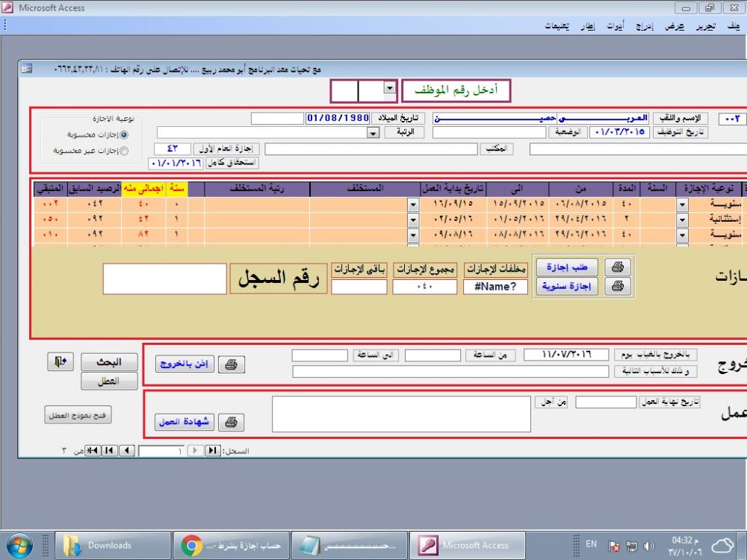Screen dimensions: 747x560
Task: Click the printer icon beside إذن بالخروج
Action: 231,364
